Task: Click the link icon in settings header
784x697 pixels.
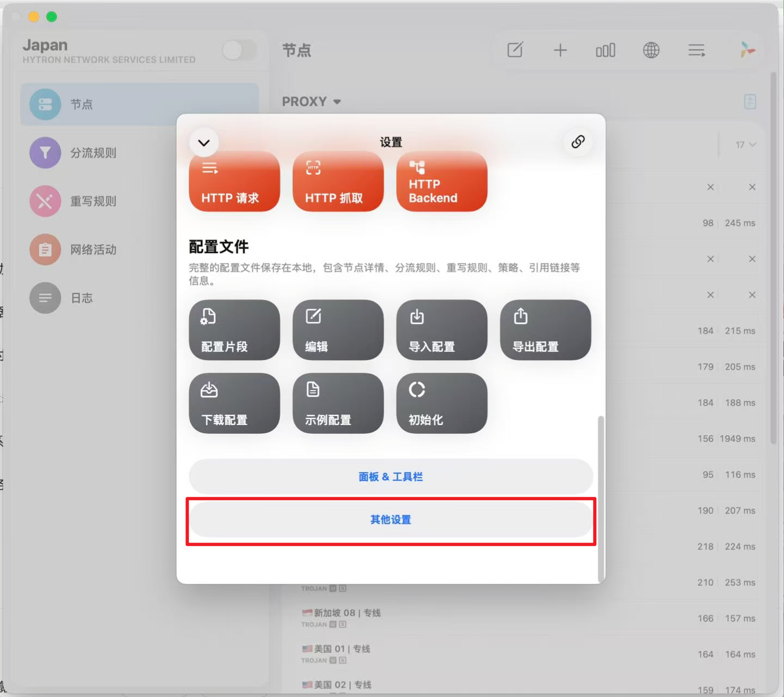Action: point(578,142)
